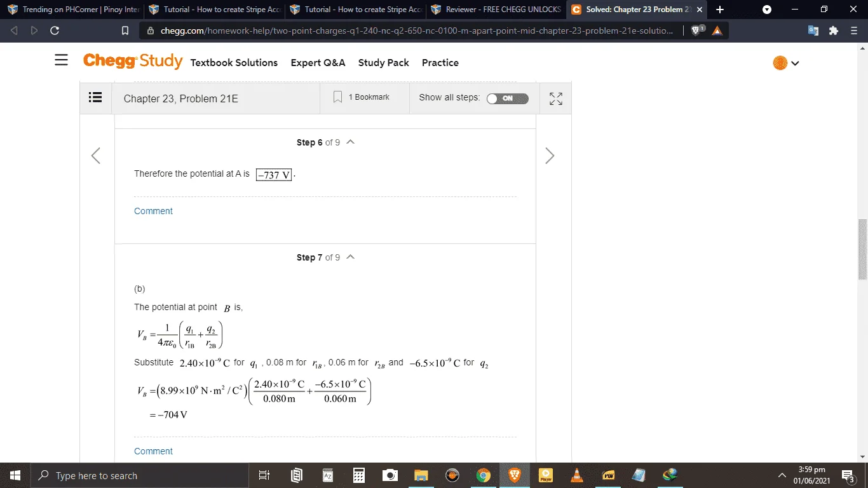Click the chegg.com address bar URL
This screenshot has width=868, height=488.
click(417, 30)
